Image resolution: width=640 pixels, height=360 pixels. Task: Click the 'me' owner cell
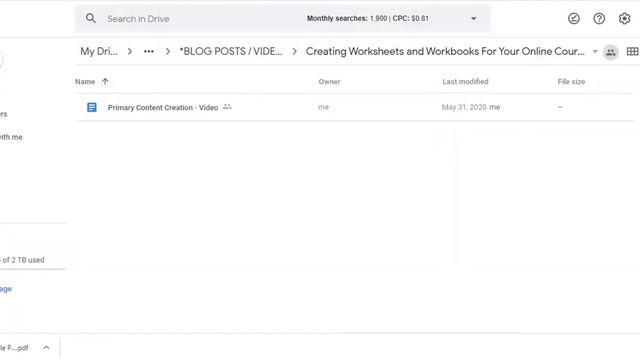point(323,107)
